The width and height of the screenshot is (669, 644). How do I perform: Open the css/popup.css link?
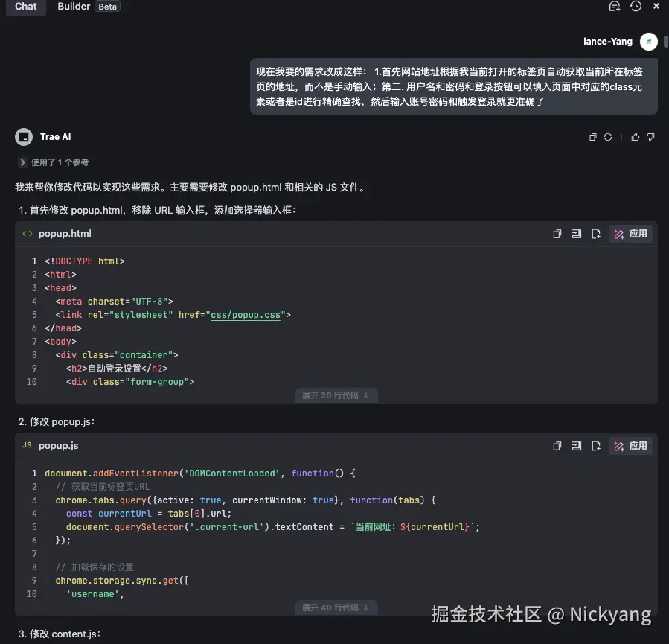click(x=246, y=315)
